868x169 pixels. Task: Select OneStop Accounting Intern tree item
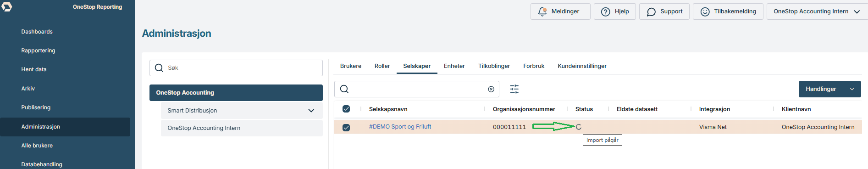(x=242, y=128)
